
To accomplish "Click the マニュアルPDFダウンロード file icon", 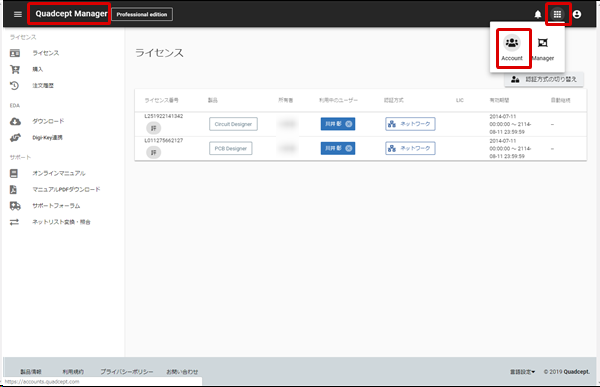I will (13, 189).
